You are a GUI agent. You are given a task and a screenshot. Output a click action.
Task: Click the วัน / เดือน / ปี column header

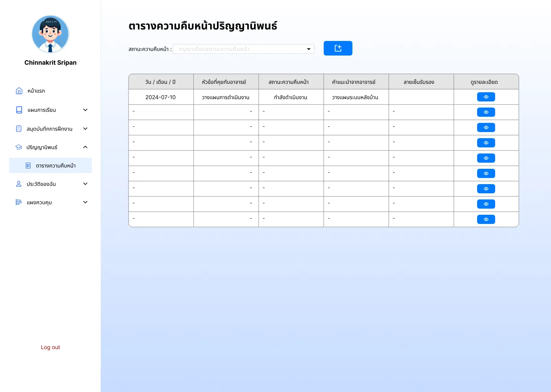click(x=161, y=82)
